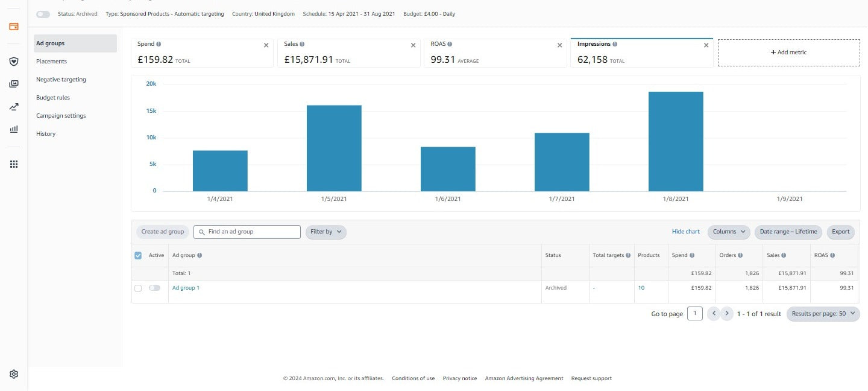Open the creative assets gallery sidebar icon

coord(13,84)
